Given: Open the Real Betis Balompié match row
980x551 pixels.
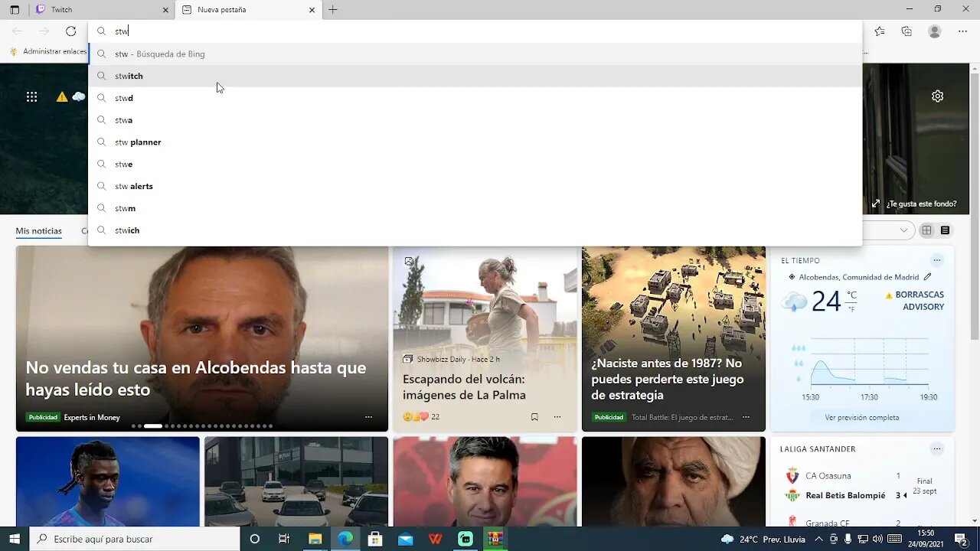Looking at the screenshot, I should [863, 495].
